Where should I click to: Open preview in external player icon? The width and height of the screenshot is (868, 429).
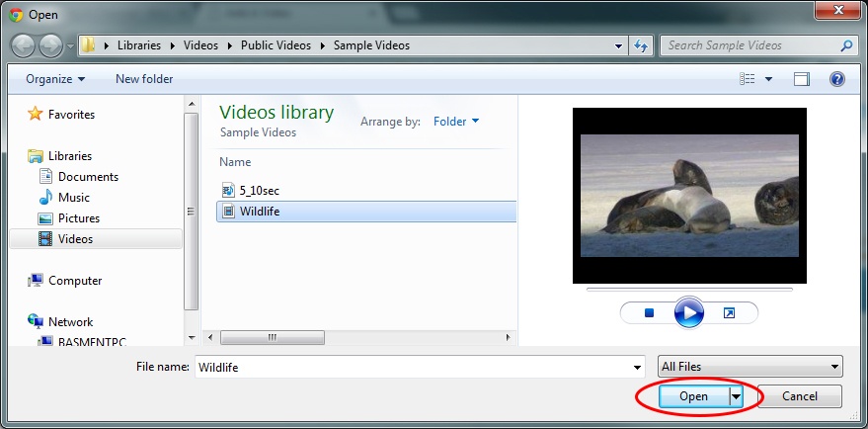pyautogui.click(x=729, y=313)
